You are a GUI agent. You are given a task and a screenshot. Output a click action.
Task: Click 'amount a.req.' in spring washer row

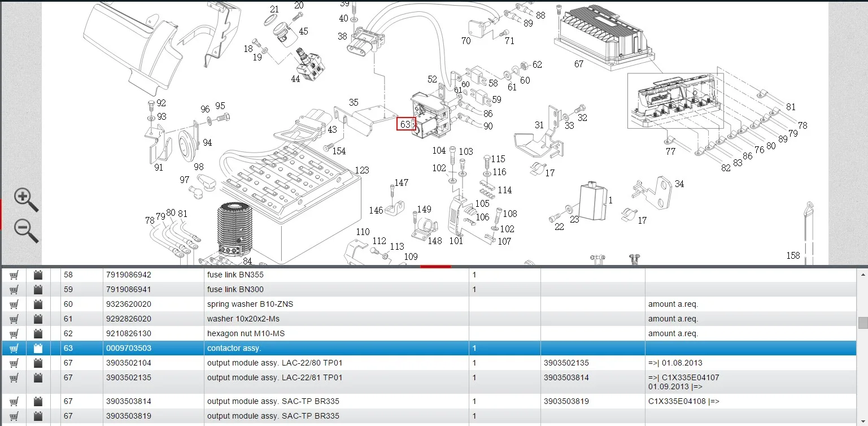(673, 304)
